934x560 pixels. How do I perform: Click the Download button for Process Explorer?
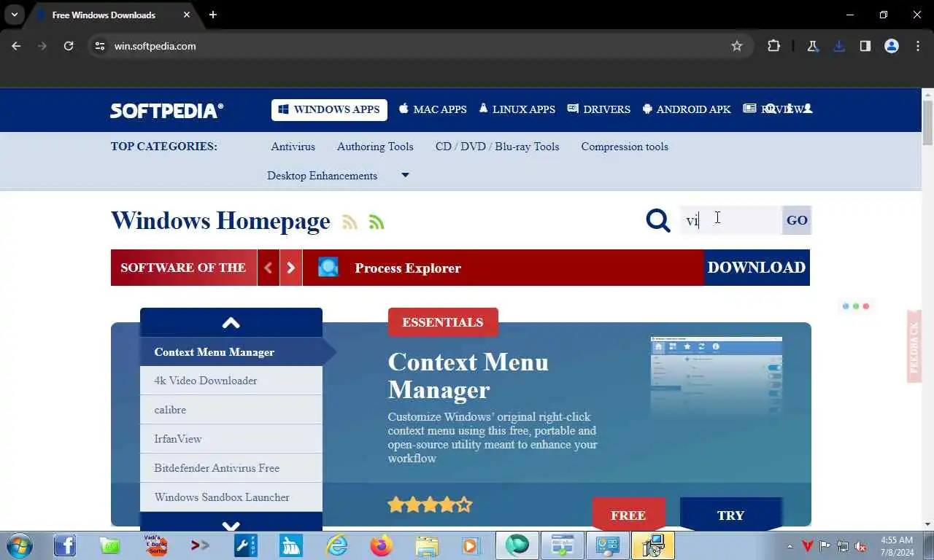point(757,268)
